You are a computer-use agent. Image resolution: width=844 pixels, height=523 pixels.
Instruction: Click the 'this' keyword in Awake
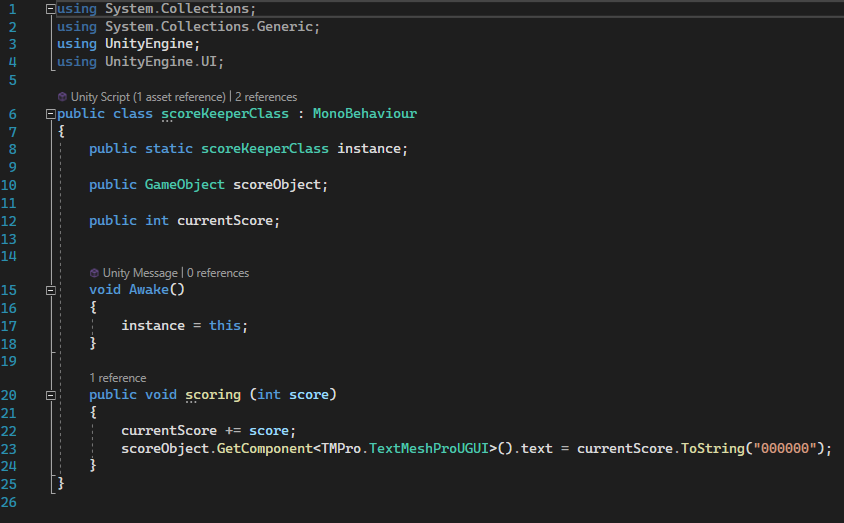point(224,326)
